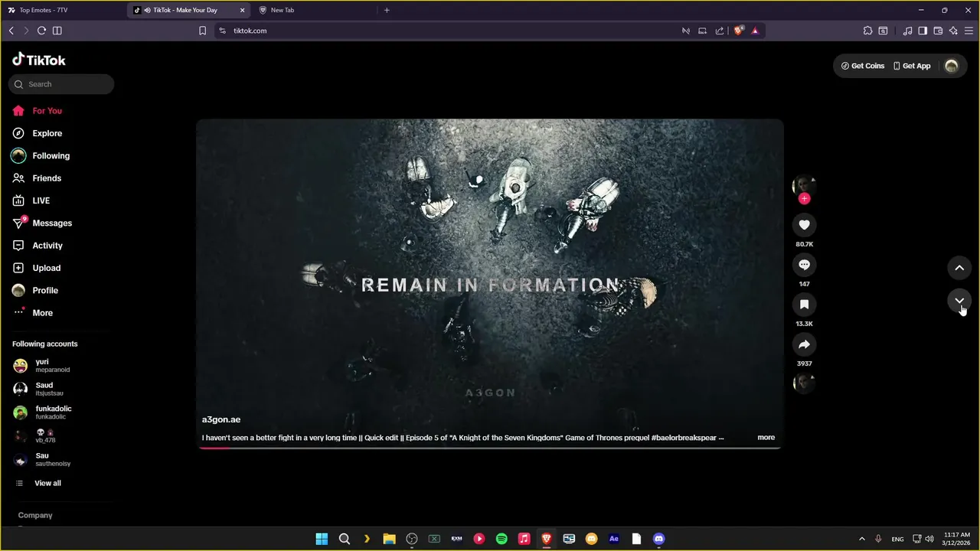Viewport: 980px width, 551px height.
Task: Open the Leo AI sparkle icon
Action: tap(953, 31)
